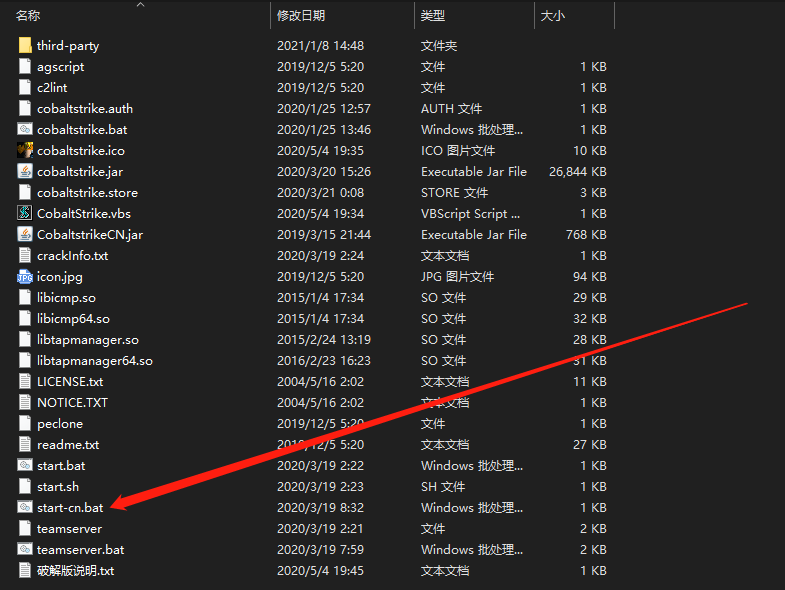Image resolution: width=785 pixels, height=590 pixels.
Task: Click the start.bat batch file icon
Action: (25, 465)
